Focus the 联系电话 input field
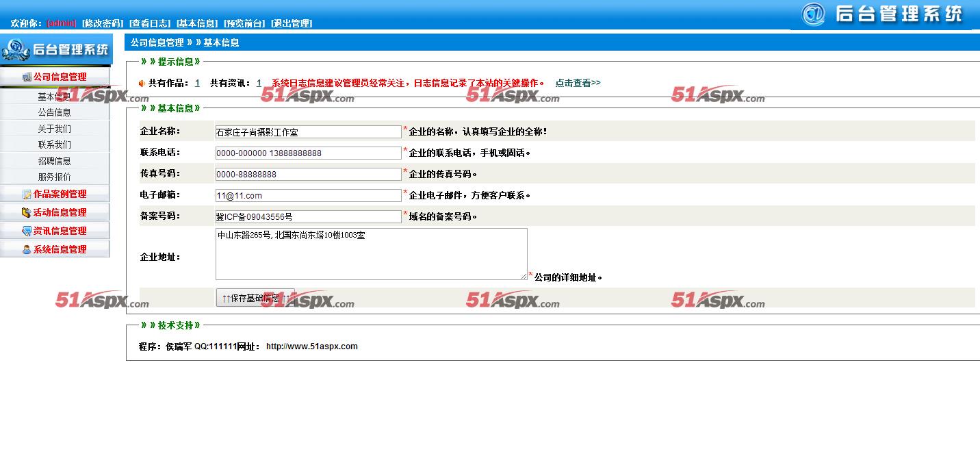The height and width of the screenshot is (467, 980). 309,153
